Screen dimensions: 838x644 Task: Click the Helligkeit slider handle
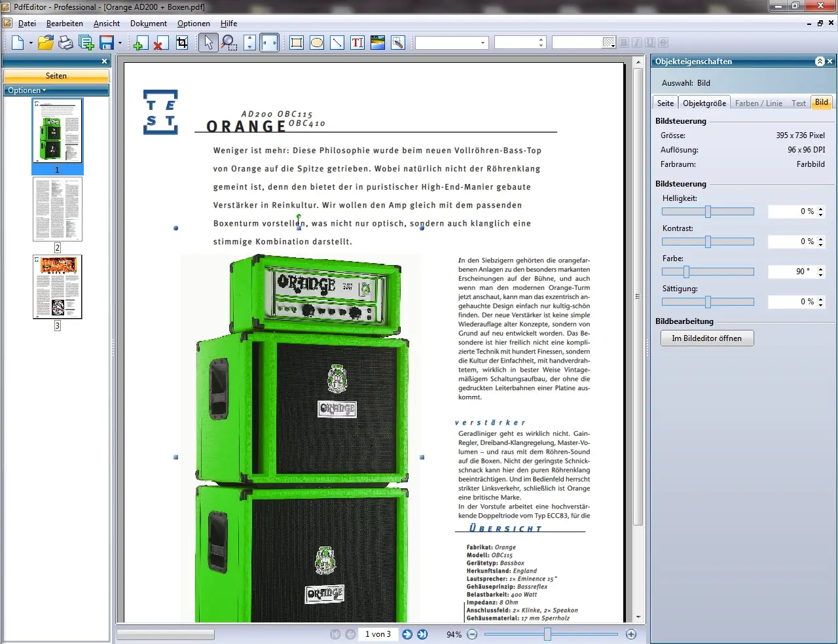pyautogui.click(x=708, y=211)
